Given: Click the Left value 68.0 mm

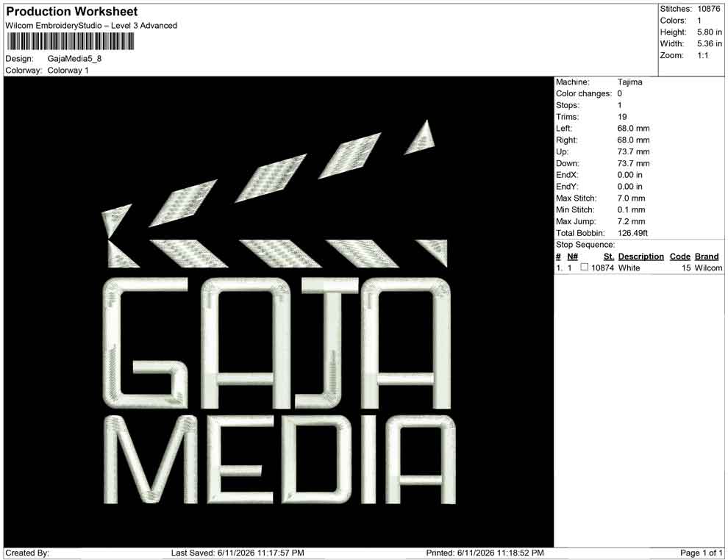Looking at the screenshot, I should 634,129.
